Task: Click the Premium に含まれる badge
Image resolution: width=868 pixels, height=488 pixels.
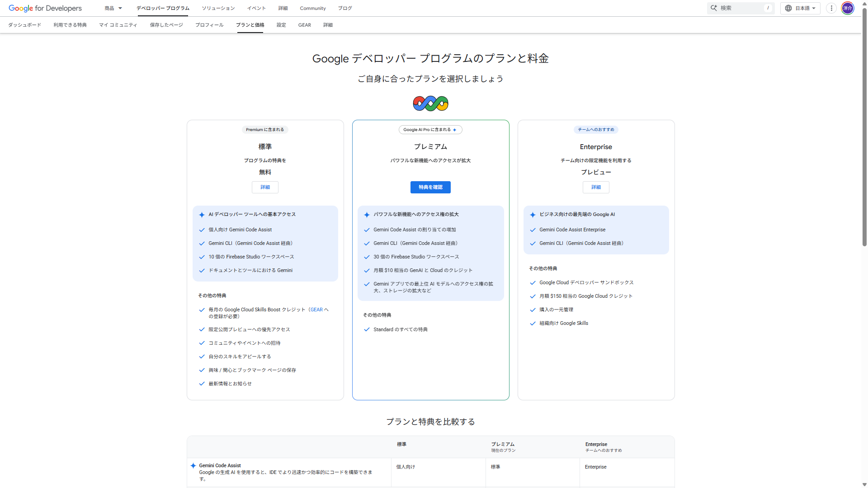Action: click(265, 130)
